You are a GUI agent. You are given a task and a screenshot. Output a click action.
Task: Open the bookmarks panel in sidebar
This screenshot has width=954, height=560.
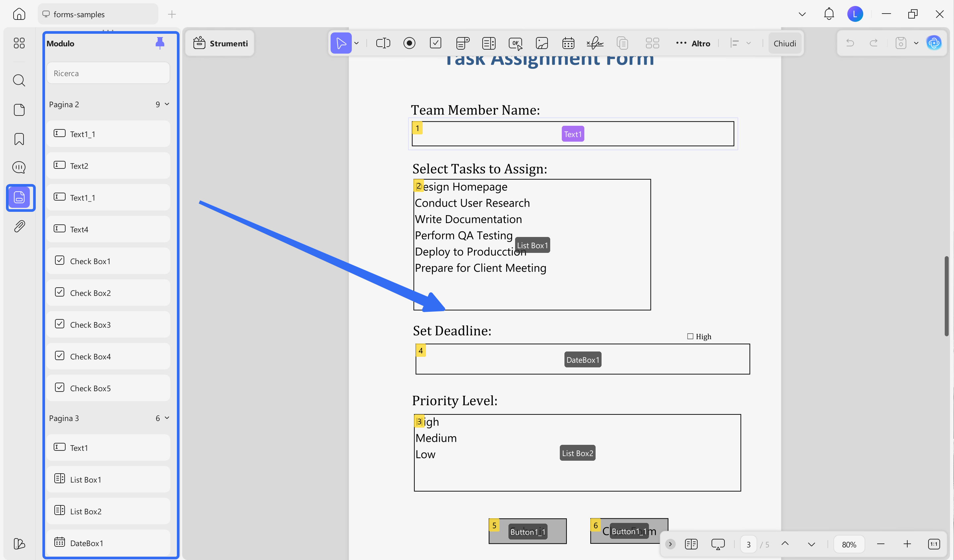(x=19, y=139)
